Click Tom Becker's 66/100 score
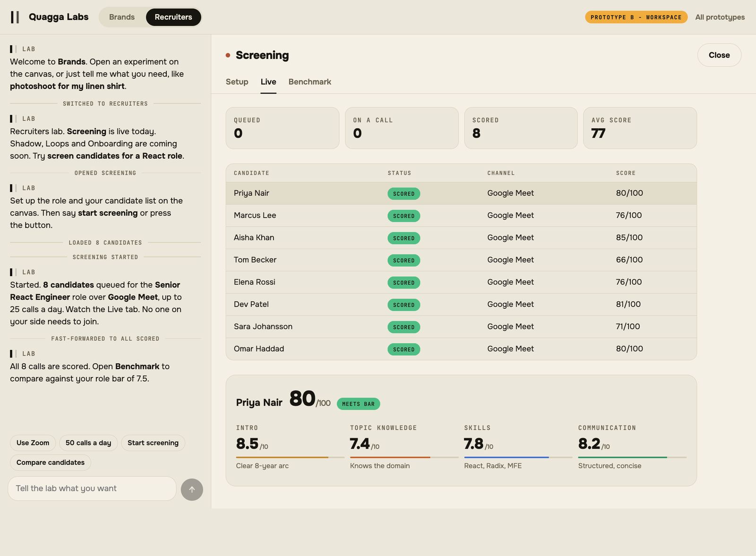This screenshot has width=756, height=556. pos(629,260)
